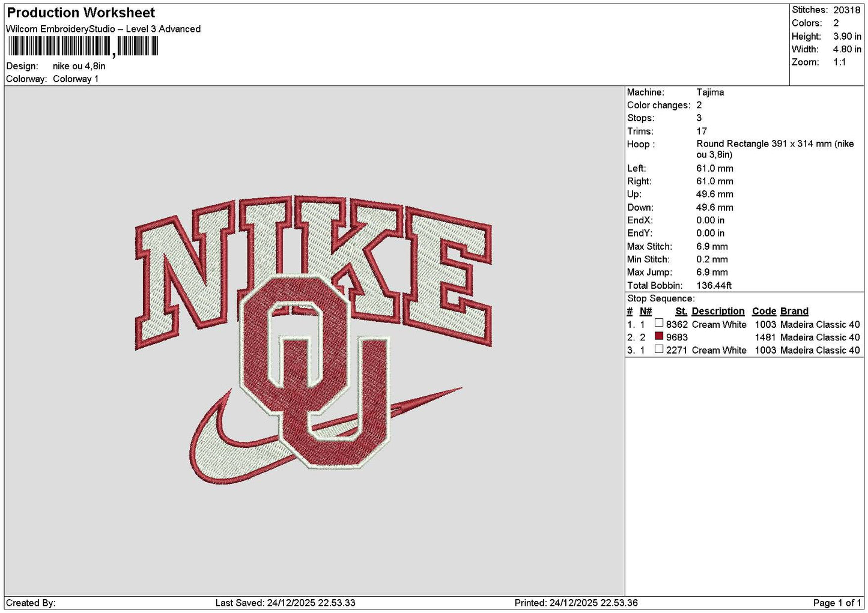Click the Hoop description Round Rectangle 391 x 314 mm
This screenshot has width=868, height=613.
click(x=775, y=149)
